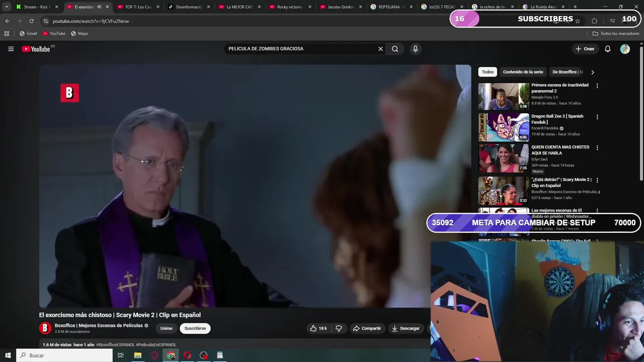Open Task View on the taskbar

point(121,355)
